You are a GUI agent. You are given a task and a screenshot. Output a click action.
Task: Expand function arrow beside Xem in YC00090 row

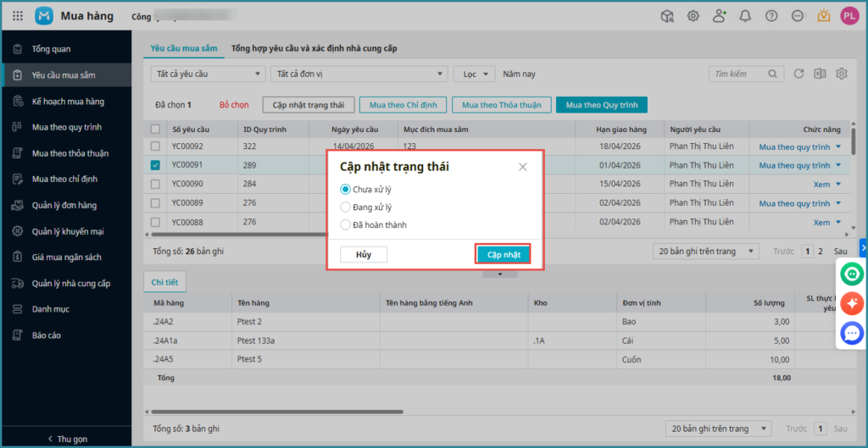[838, 184]
